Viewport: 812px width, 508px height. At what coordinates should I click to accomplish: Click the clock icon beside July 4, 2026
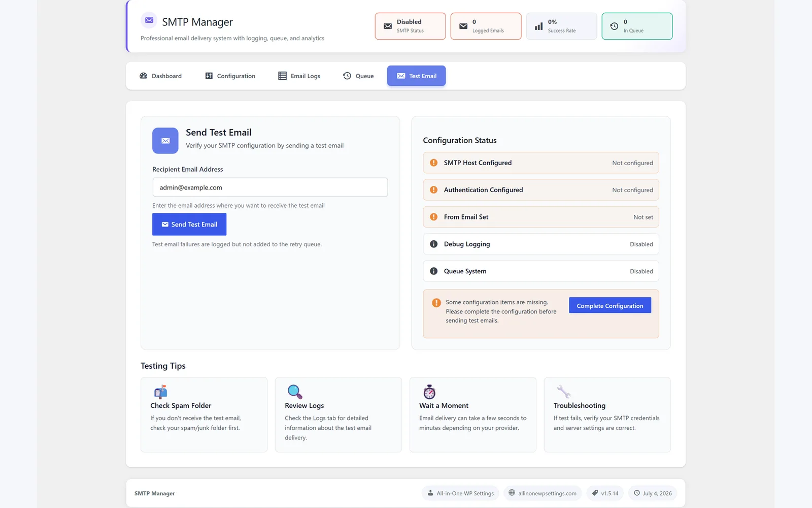coord(637,493)
